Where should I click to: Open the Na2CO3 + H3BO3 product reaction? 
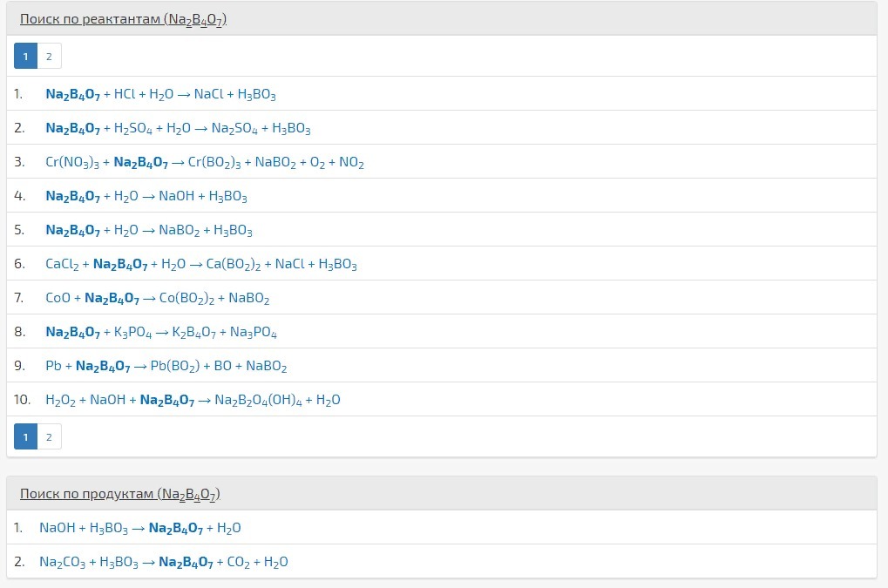point(164,562)
